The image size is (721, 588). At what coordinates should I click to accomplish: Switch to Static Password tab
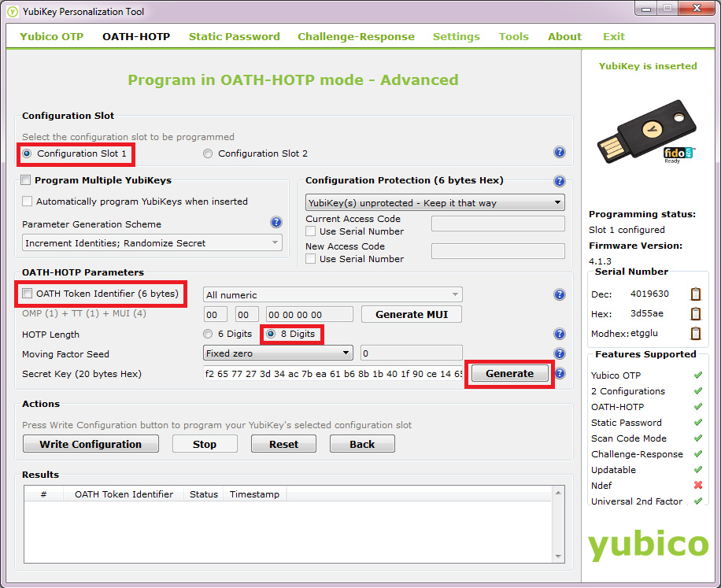234,37
